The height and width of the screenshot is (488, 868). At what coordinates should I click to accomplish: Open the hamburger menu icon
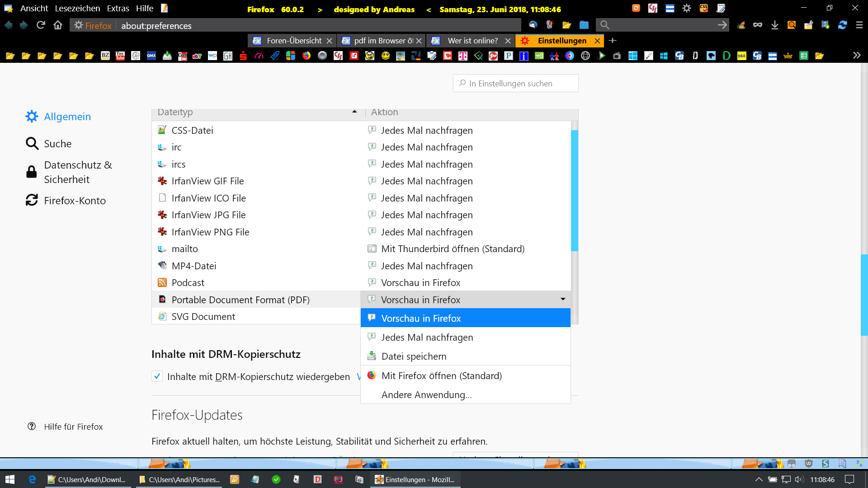pos(859,25)
